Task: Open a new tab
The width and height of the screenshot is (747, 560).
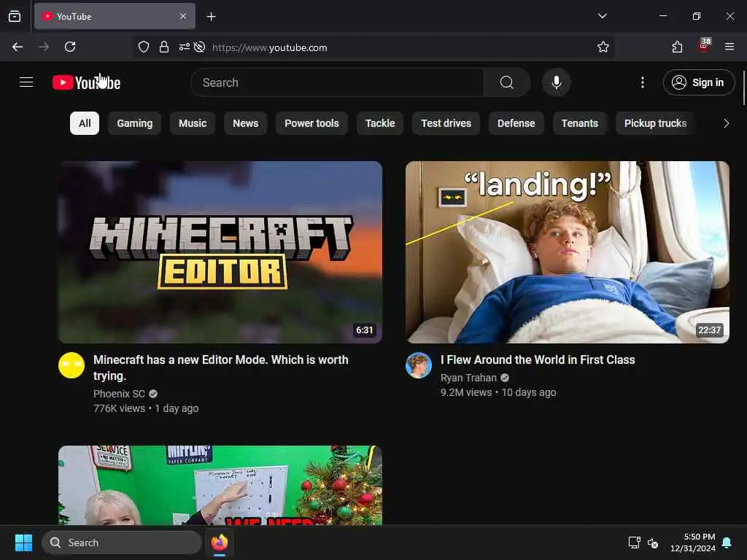Action: tap(211, 17)
